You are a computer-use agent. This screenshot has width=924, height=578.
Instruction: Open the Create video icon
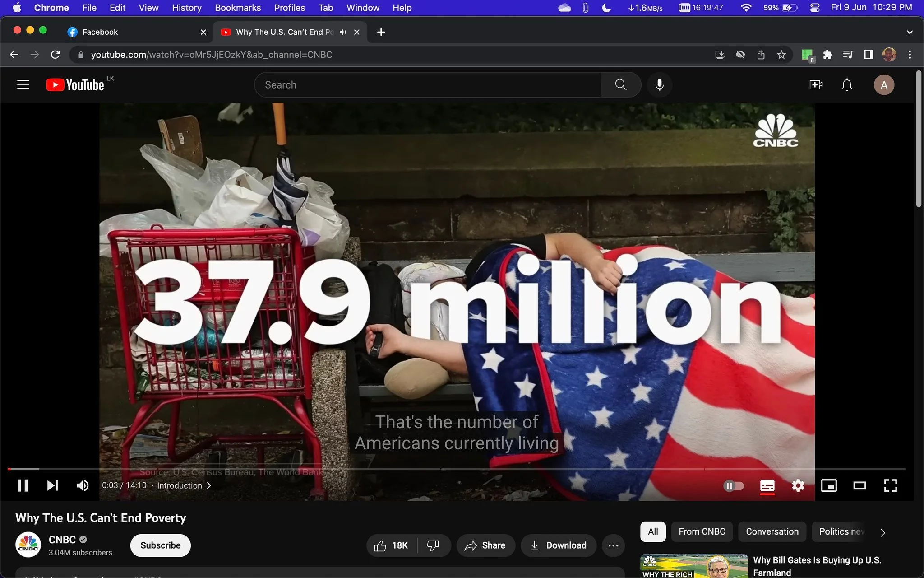[x=816, y=85]
